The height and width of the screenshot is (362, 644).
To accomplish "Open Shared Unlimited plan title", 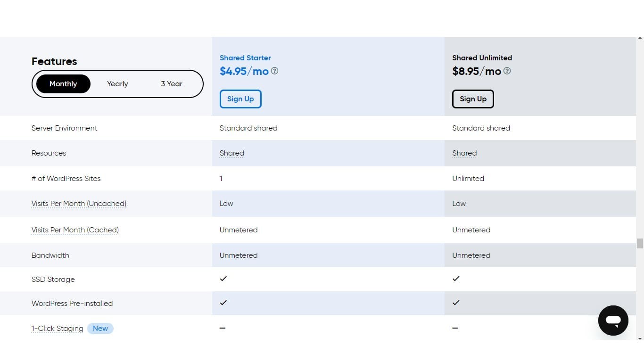I will [482, 58].
